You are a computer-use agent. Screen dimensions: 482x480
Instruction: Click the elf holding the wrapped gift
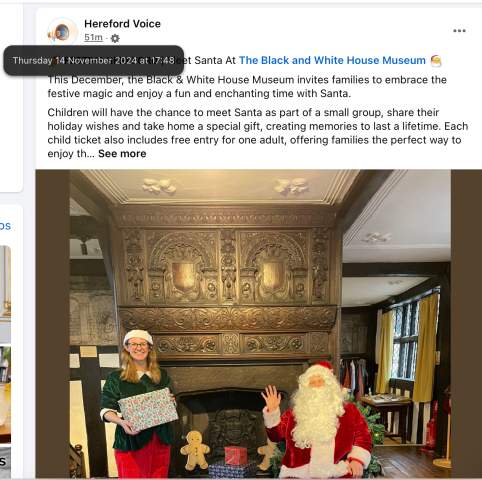coord(139,404)
